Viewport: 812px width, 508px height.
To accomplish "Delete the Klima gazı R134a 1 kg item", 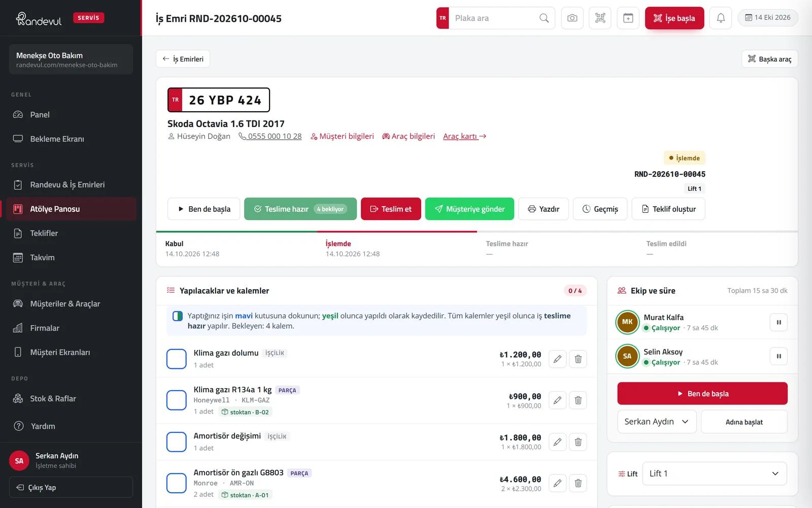I will [578, 400].
